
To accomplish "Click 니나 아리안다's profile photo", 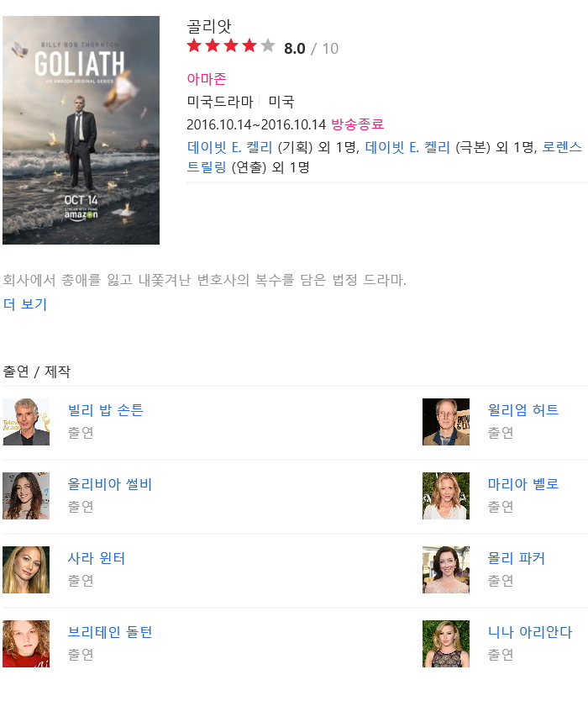I will (446, 644).
